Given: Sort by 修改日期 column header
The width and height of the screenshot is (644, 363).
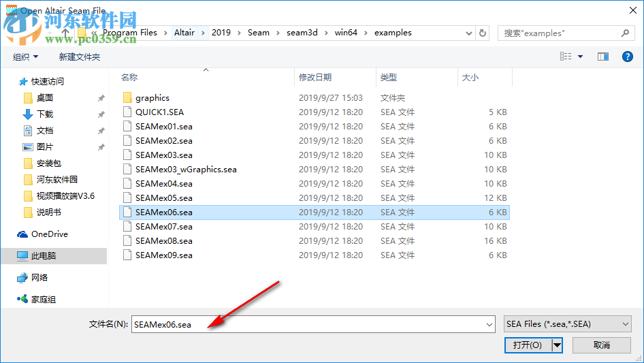Looking at the screenshot, I should coord(315,77).
